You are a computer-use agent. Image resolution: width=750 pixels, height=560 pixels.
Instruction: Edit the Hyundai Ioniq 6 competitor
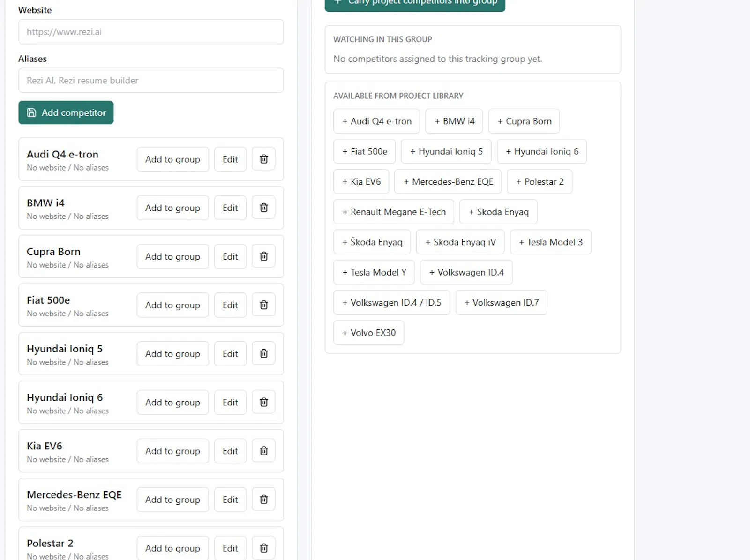[230, 402]
